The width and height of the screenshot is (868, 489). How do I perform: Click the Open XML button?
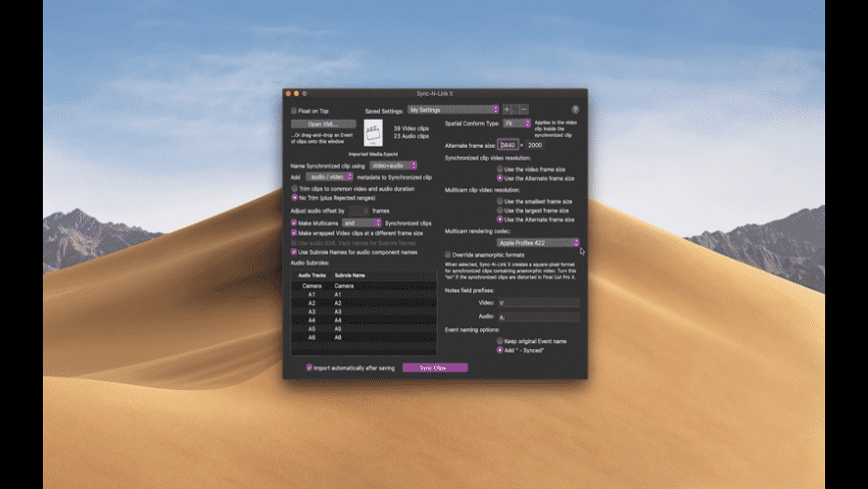(323, 124)
